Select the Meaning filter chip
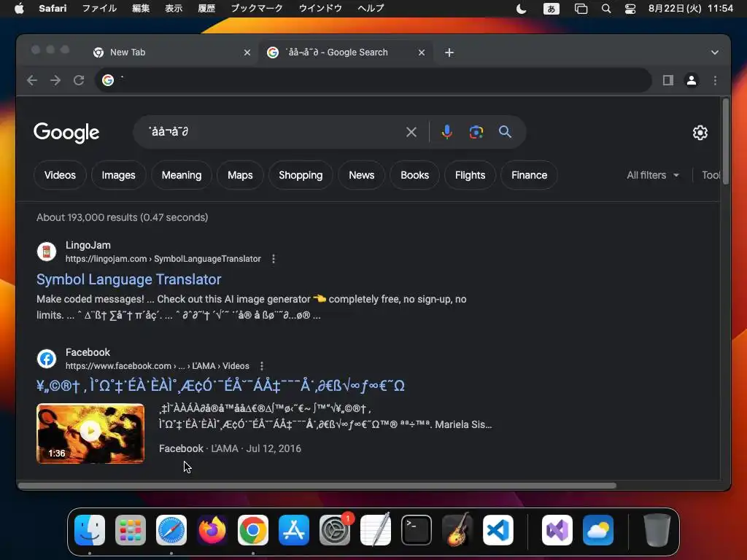The height and width of the screenshot is (560, 747). pos(182,175)
